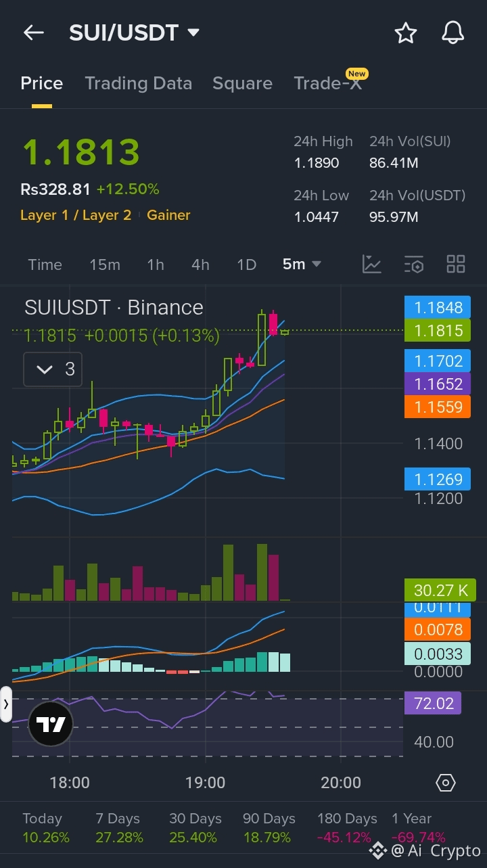Screen dimensions: 487x868
Task: Click the Rs328.81 converted price
Action: pos(55,189)
